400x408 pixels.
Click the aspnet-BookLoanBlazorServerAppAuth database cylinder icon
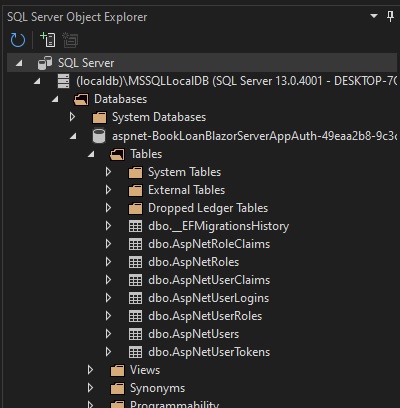(x=99, y=136)
